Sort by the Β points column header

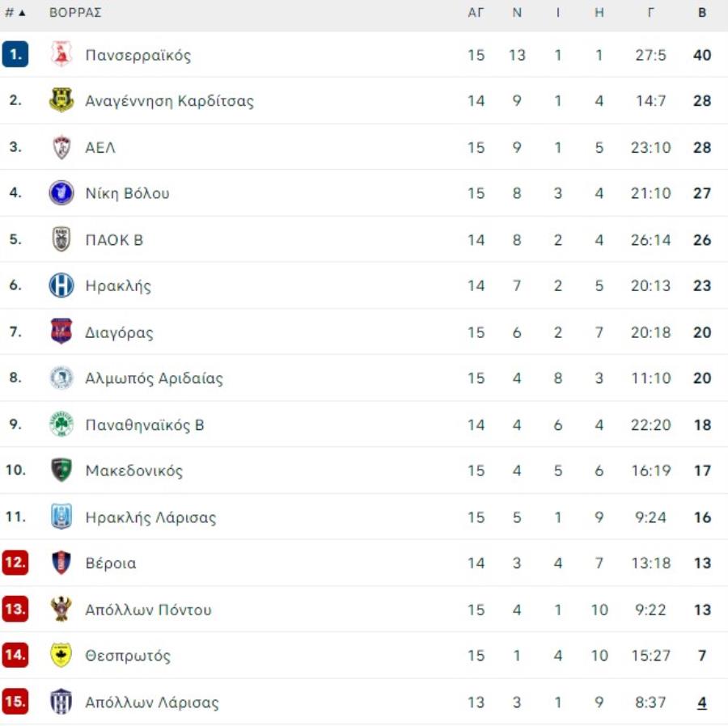(x=702, y=12)
